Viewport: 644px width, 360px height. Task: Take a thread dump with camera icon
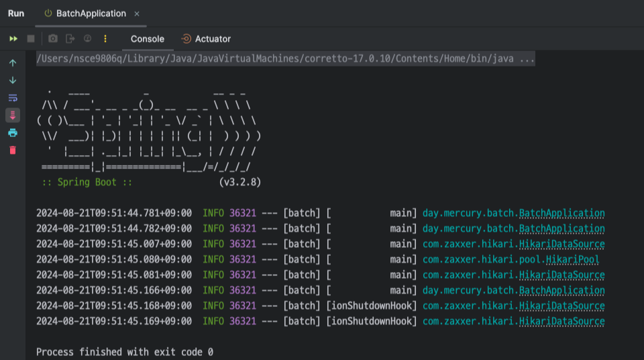coord(53,39)
